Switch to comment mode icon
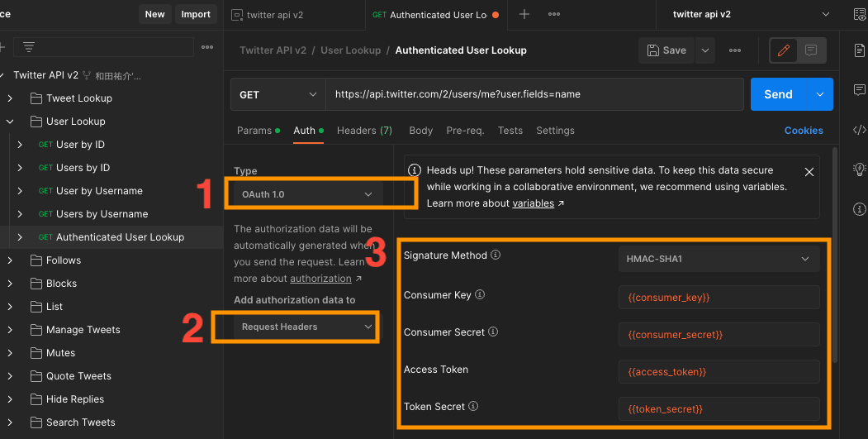This screenshot has width=868, height=439. coord(811,50)
